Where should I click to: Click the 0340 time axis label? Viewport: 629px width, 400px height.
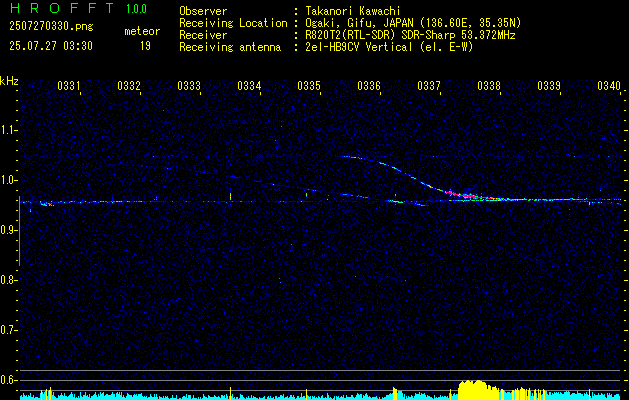(x=609, y=85)
